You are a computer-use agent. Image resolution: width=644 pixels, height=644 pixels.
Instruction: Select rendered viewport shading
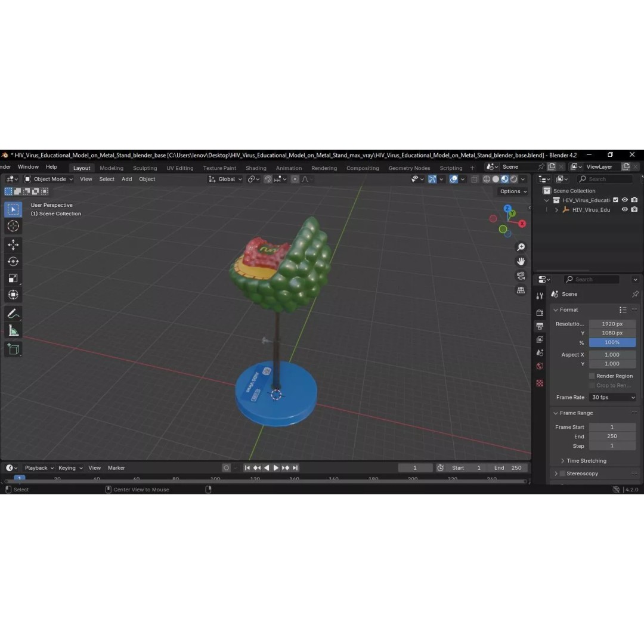[x=514, y=179]
